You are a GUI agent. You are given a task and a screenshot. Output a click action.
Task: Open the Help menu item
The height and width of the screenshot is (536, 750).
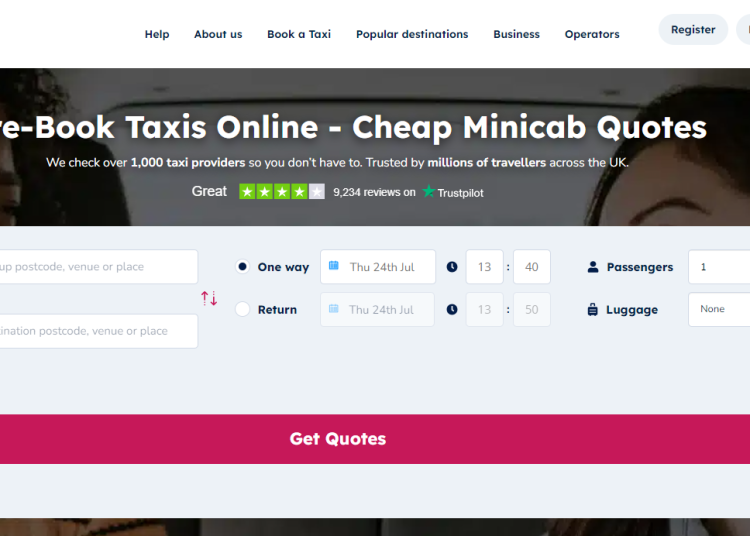(157, 34)
